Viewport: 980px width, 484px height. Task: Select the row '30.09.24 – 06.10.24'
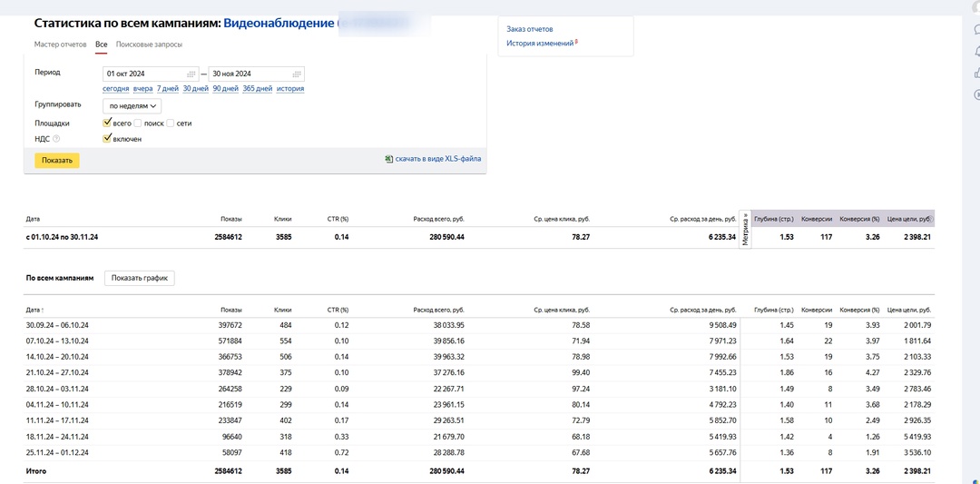pyautogui.click(x=479, y=326)
